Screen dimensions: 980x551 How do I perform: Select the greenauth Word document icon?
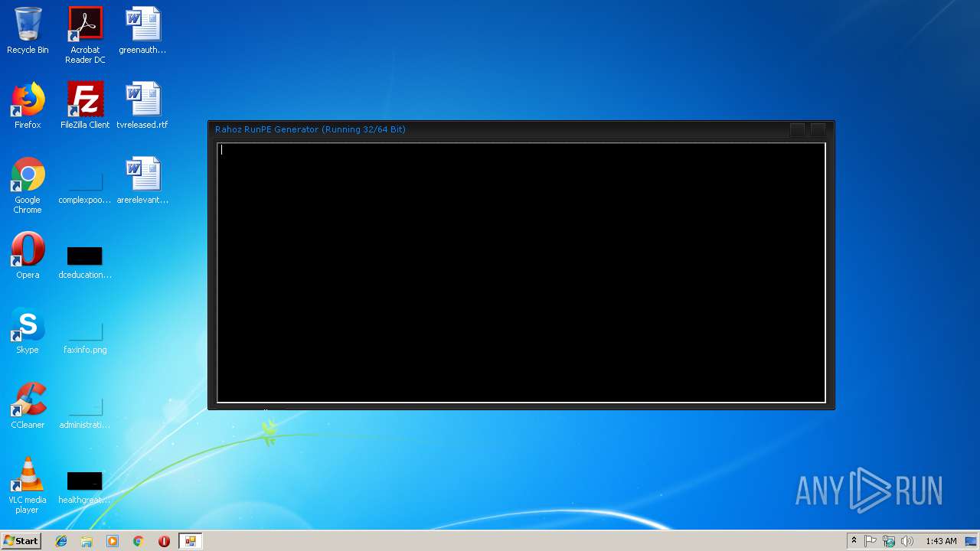pyautogui.click(x=142, y=31)
